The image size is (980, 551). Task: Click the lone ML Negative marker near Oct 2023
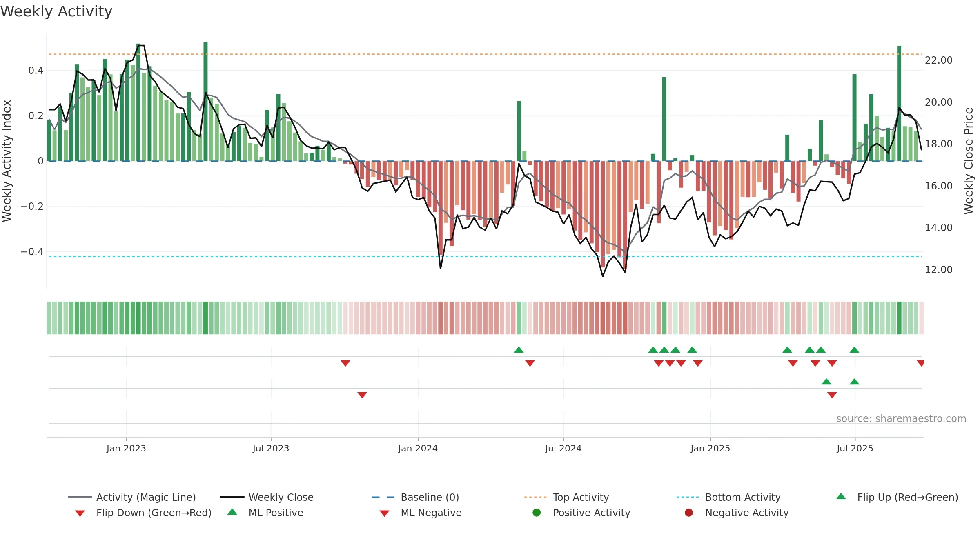point(362,395)
